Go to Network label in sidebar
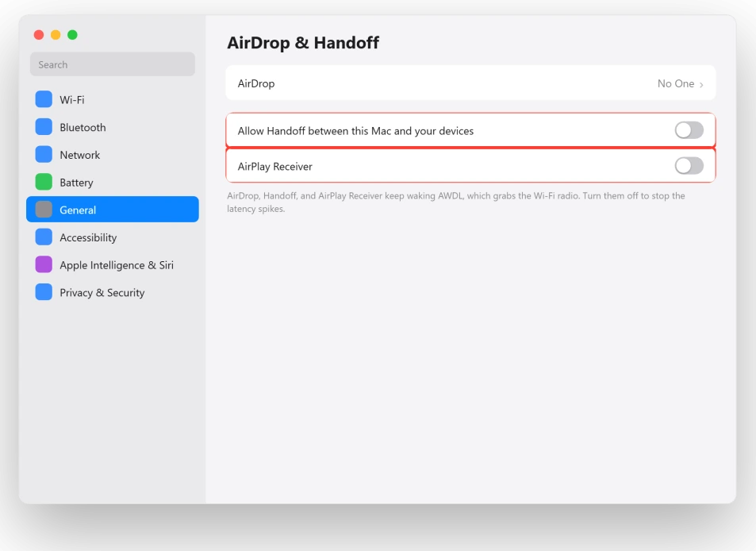 click(x=79, y=155)
